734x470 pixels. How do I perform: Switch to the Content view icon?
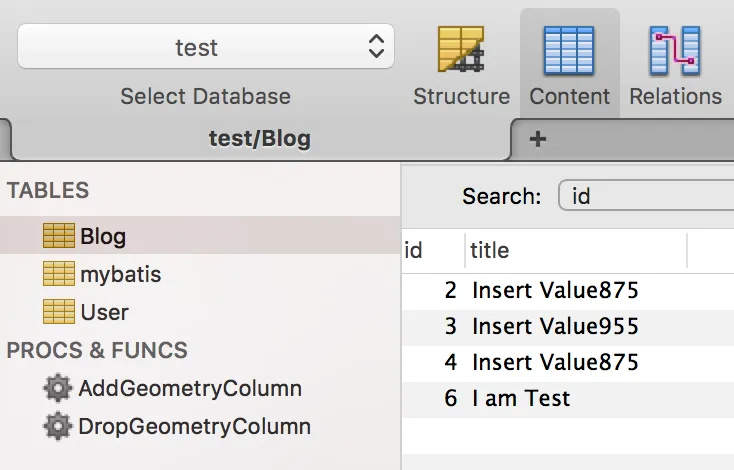(569, 50)
